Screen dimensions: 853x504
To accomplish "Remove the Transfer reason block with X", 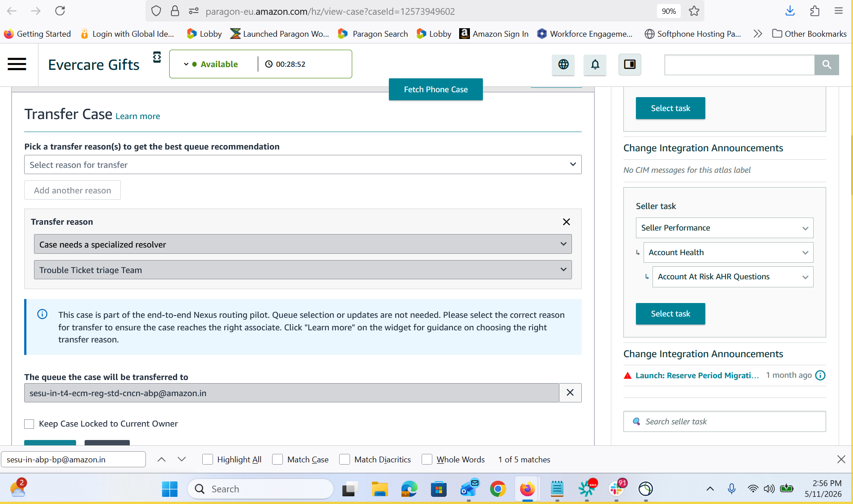I will coord(566,222).
